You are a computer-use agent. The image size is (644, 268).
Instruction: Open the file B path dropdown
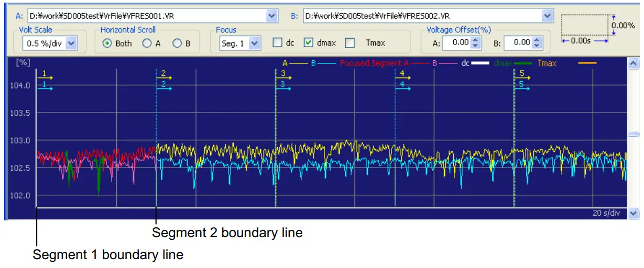[548, 16]
